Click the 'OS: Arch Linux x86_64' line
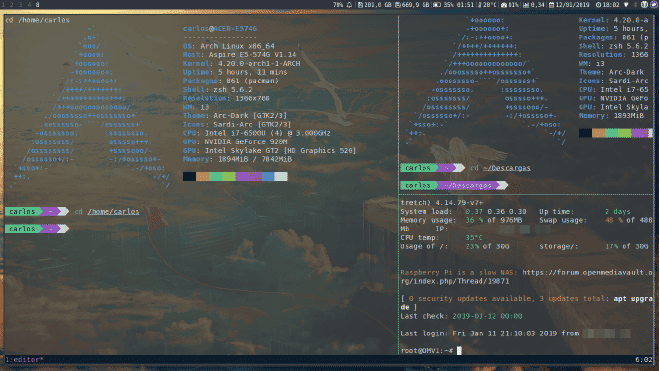The height and width of the screenshot is (371, 660). click(229, 46)
